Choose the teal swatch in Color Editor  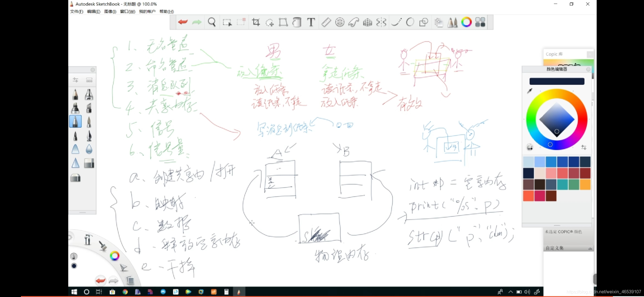[x=562, y=185]
